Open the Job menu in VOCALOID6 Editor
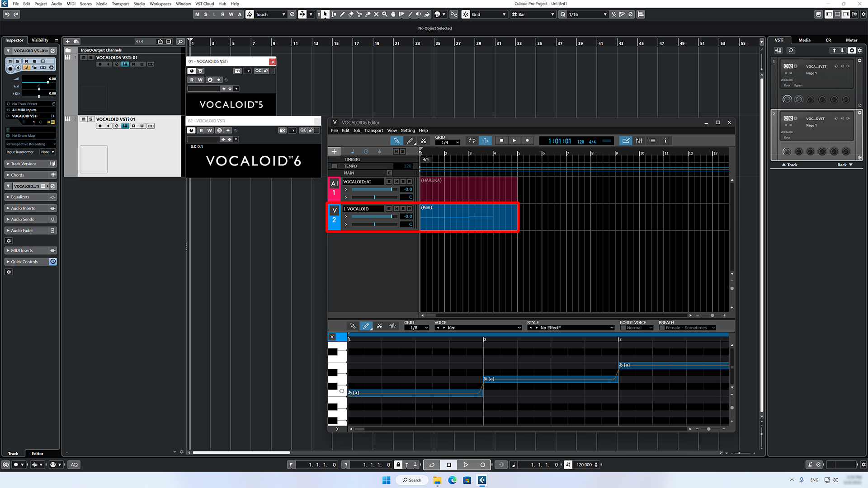 (357, 130)
